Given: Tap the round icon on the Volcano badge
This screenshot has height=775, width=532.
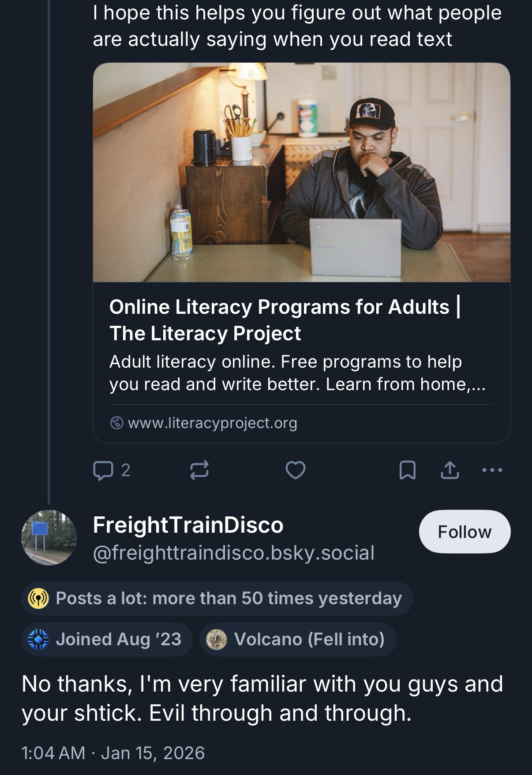Looking at the screenshot, I should pyautogui.click(x=217, y=639).
